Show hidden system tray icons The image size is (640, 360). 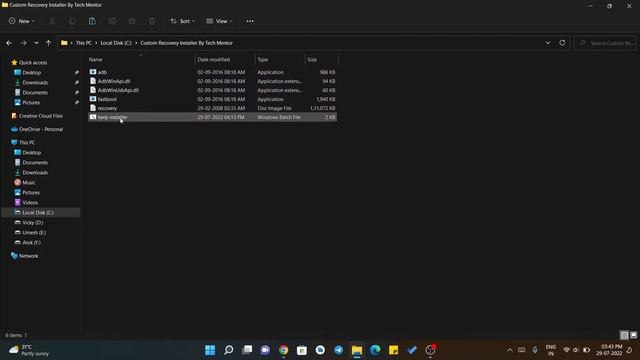pyautogui.click(x=509, y=350)
